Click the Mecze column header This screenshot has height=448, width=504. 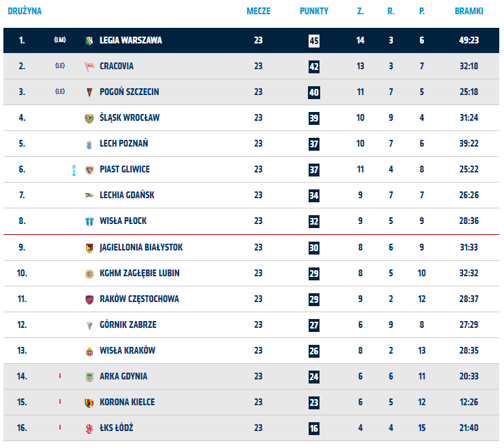258,12
